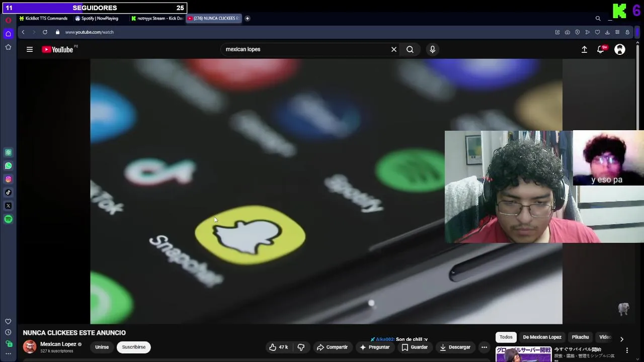Click the Unirse membership button
Viewport: 644px width, 362px height.
click(102, 347)
